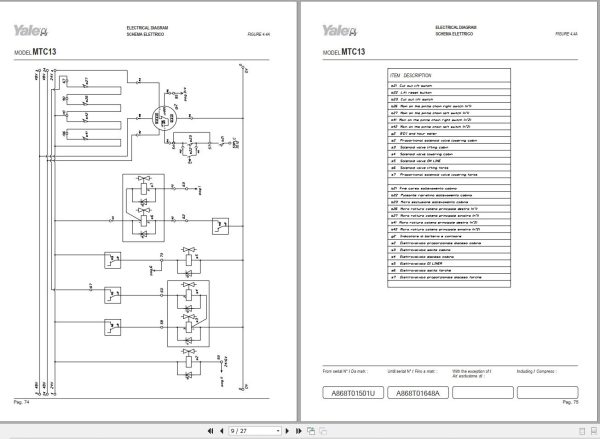Click the ITEM DESCRIPTION table header
Screen dimensions: 600x439
[449, 75]
